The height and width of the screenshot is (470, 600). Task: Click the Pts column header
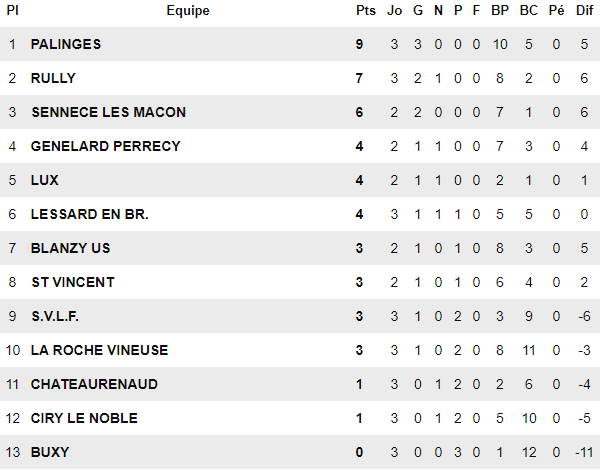(365, 11)
